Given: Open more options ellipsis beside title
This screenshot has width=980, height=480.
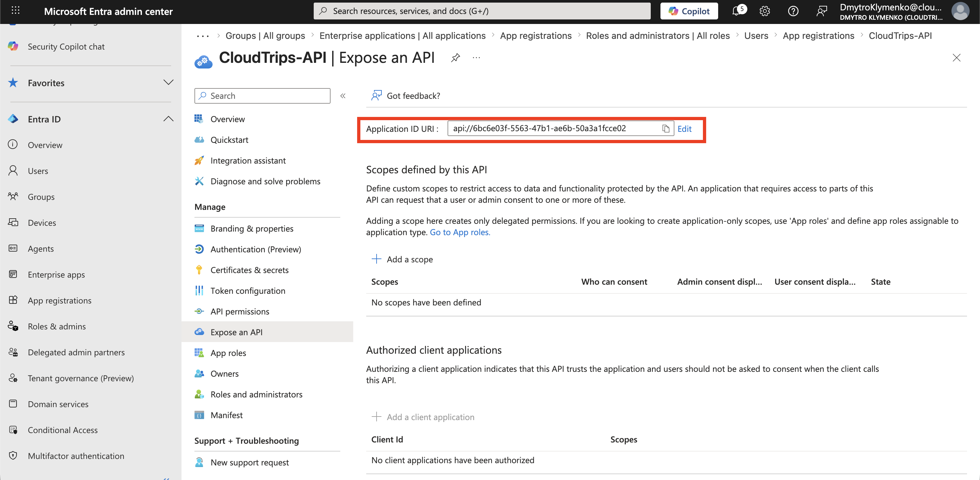Looking at the screenshot, I should [x=476, y=58].
